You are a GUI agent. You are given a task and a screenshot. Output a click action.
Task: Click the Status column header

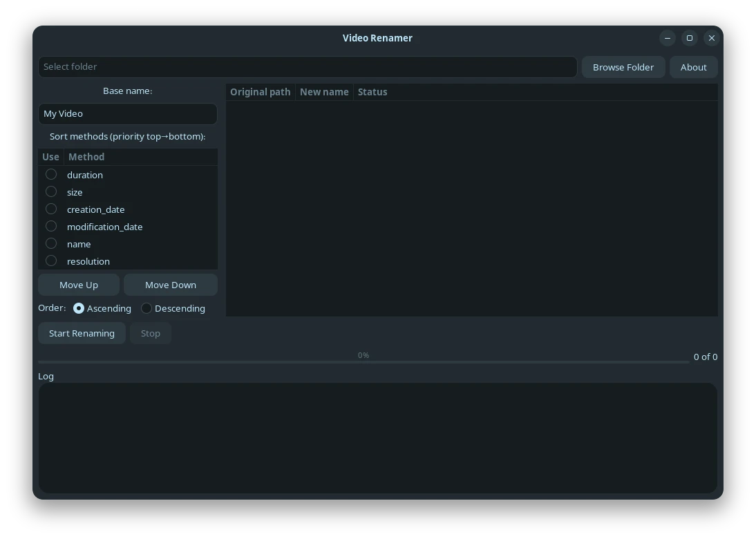372,91
